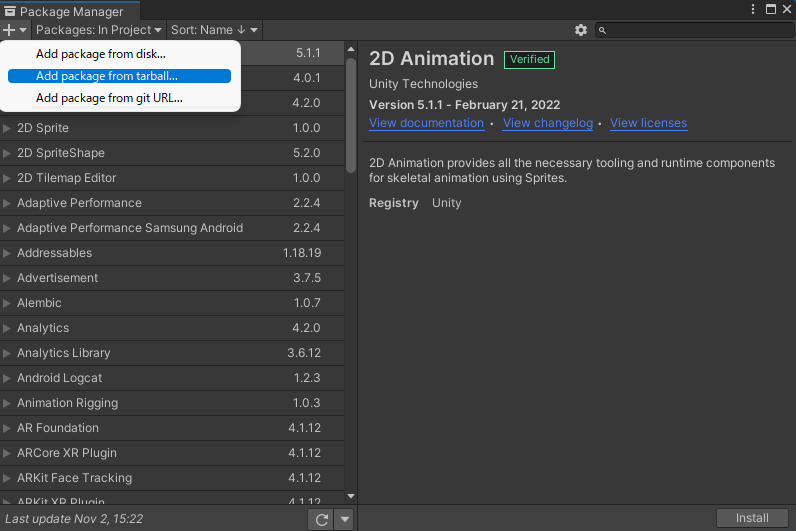Open the Sort: Name dropdown

[x=214, y=31]
